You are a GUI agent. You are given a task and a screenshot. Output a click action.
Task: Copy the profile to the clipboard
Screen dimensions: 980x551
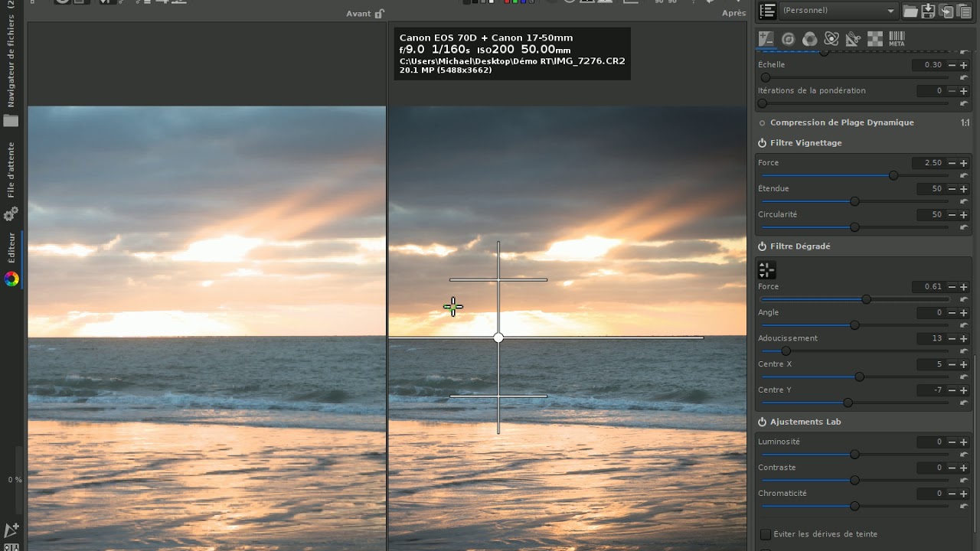pos(946,11)
